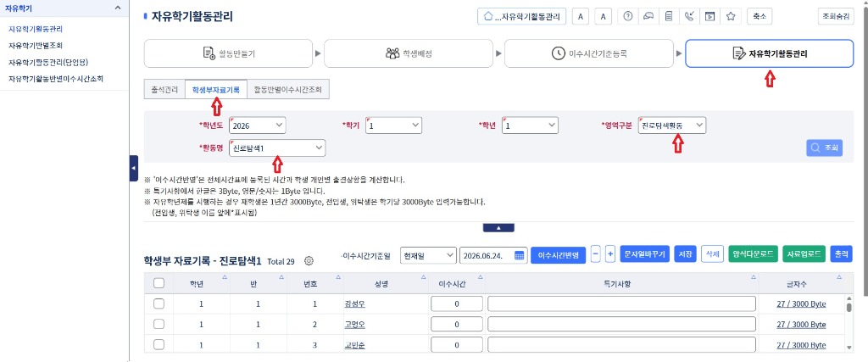This screenshot has height=362, width=868.
Task: Open the 학년도 2026 dropdown
Action: (258, 125)
